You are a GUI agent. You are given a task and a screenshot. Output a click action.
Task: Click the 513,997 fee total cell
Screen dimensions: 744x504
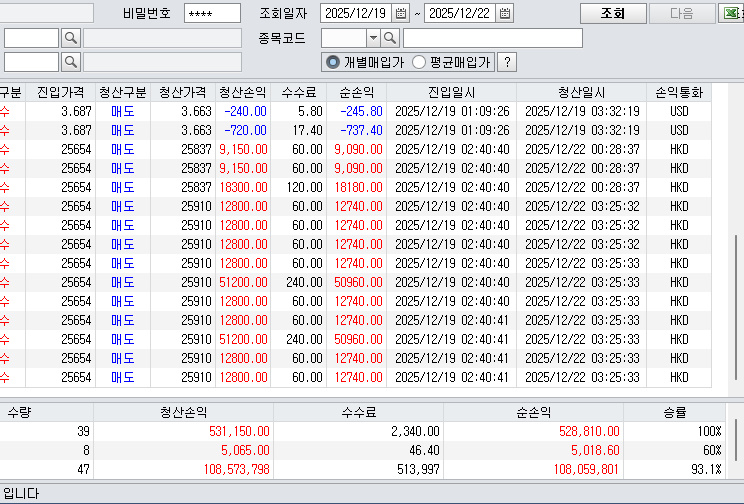coord(359,469)
